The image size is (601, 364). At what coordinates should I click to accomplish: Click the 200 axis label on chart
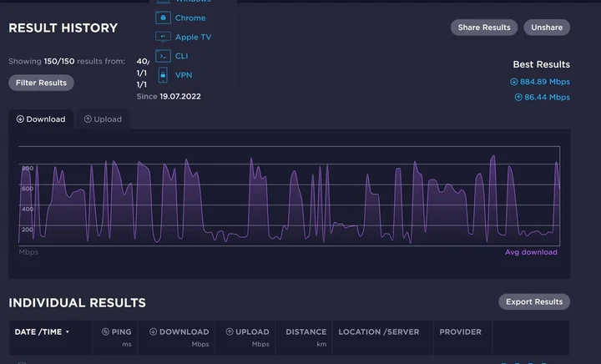pos(28,230)
